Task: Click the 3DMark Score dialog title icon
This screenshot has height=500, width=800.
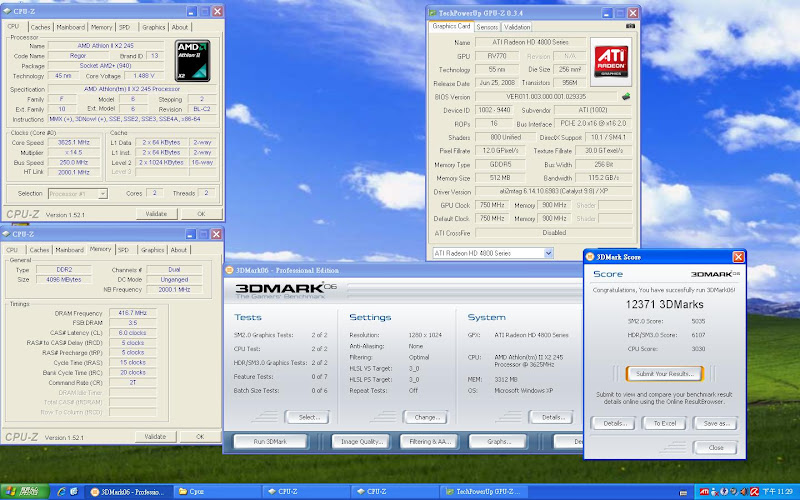Action: point(590,257)
